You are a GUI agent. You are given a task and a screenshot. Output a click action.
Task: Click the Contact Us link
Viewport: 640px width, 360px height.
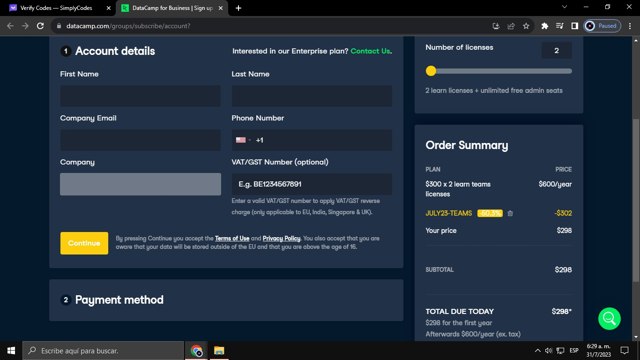370,51
